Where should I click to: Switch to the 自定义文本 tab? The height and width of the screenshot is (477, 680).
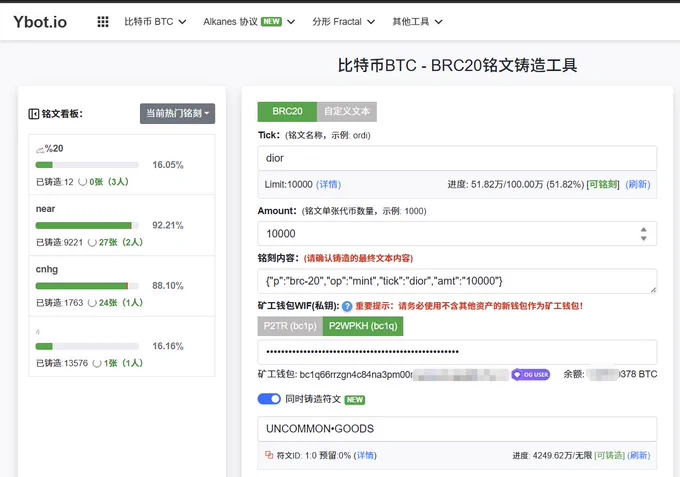coord(347,111)
